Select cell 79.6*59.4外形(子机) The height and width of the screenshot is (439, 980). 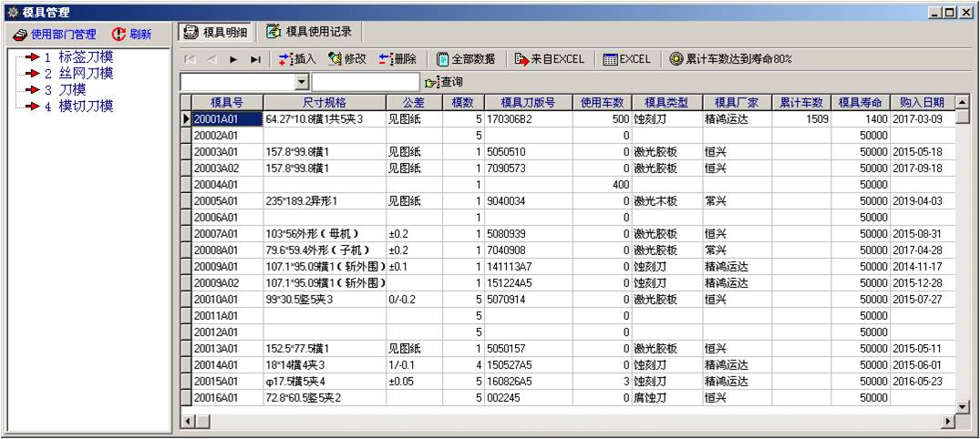pos(325,250)
